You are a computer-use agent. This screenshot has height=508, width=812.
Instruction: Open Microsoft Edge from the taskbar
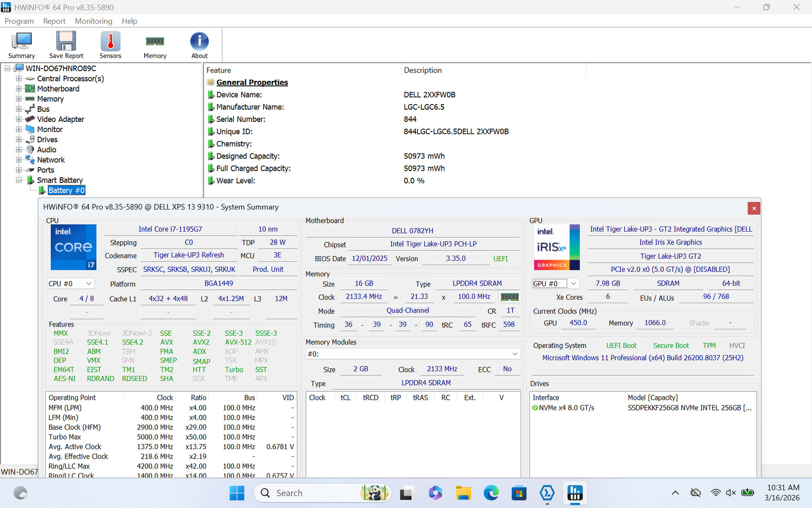[x=491, y=493]
